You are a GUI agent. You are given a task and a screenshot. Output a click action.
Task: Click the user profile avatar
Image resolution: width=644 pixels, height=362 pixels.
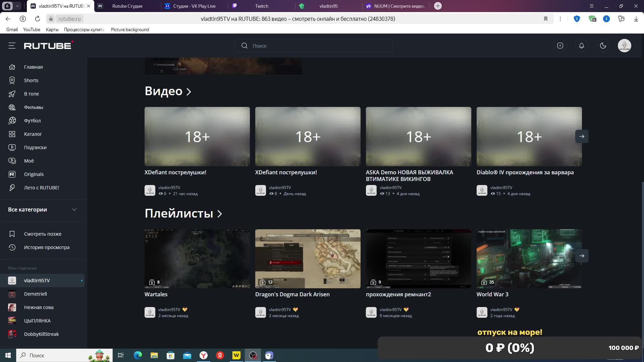[x=624, y=46]
